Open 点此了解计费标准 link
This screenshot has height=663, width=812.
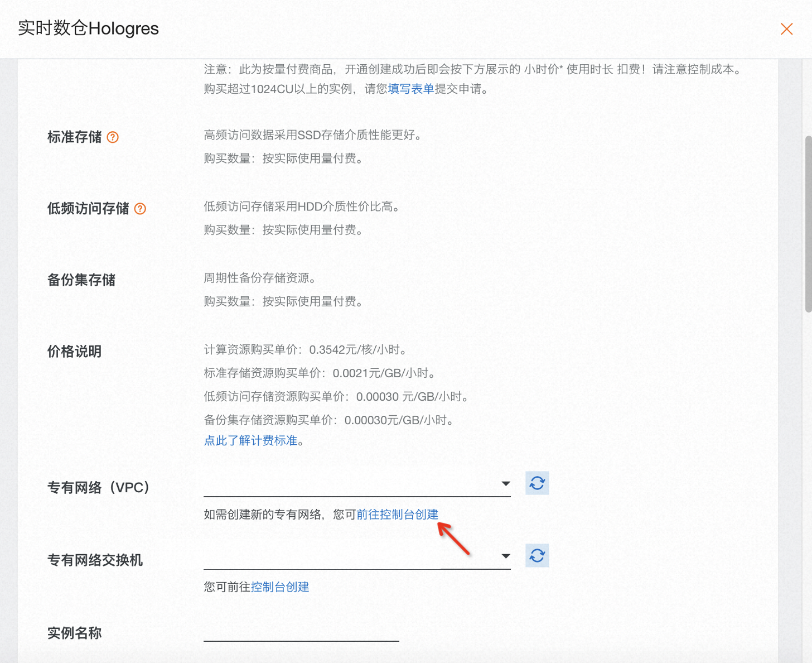point(250,441)
